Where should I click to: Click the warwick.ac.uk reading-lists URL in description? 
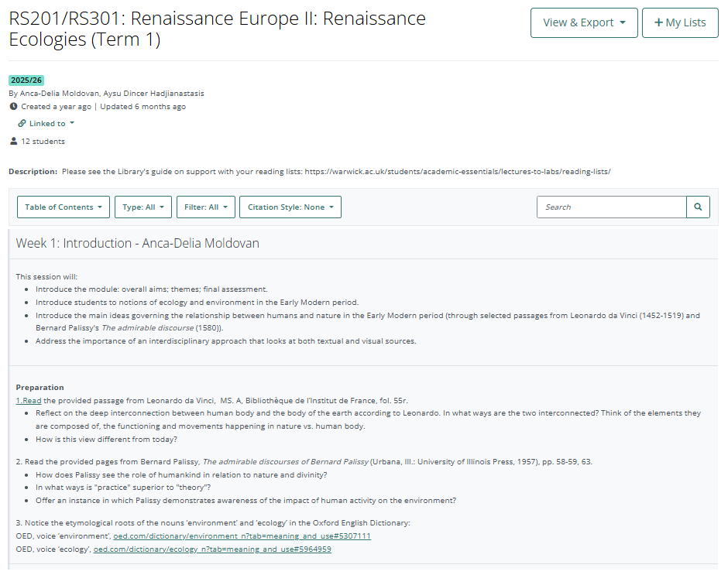pos(458,171)
